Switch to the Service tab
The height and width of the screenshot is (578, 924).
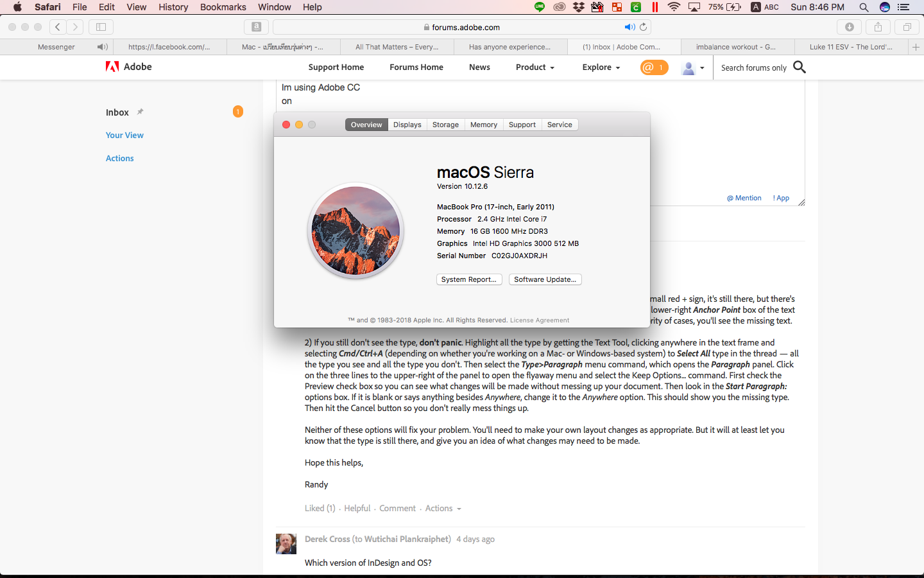click(x=560, y=125)
